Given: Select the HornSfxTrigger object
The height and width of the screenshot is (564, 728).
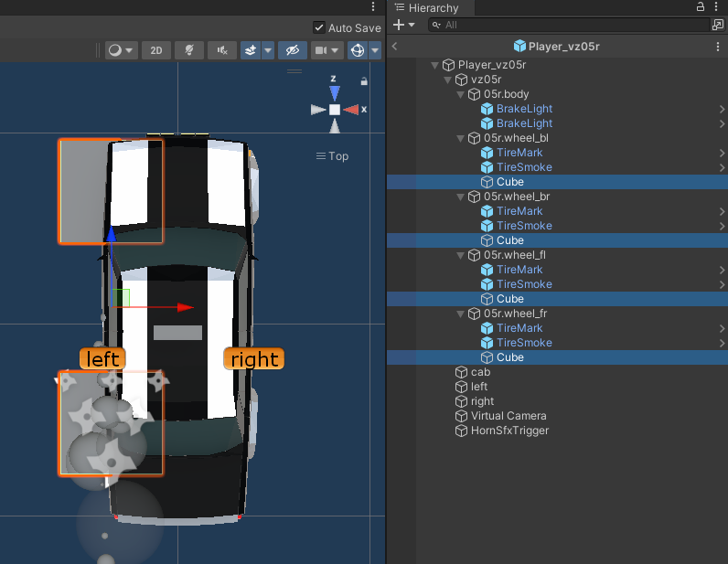Looking at the screenshot, I should (x=509, y=431).
